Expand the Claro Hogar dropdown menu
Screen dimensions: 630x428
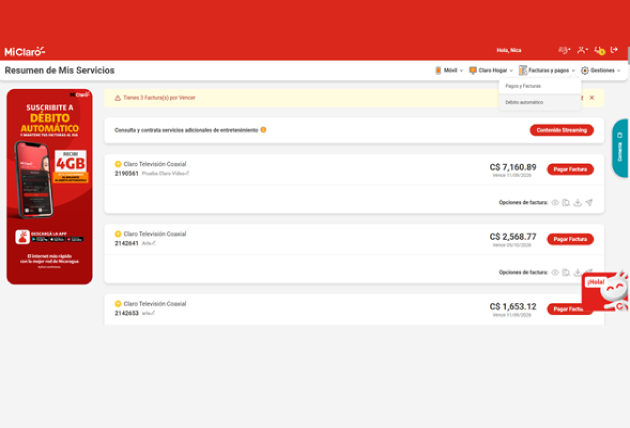(x=511, y=71)
